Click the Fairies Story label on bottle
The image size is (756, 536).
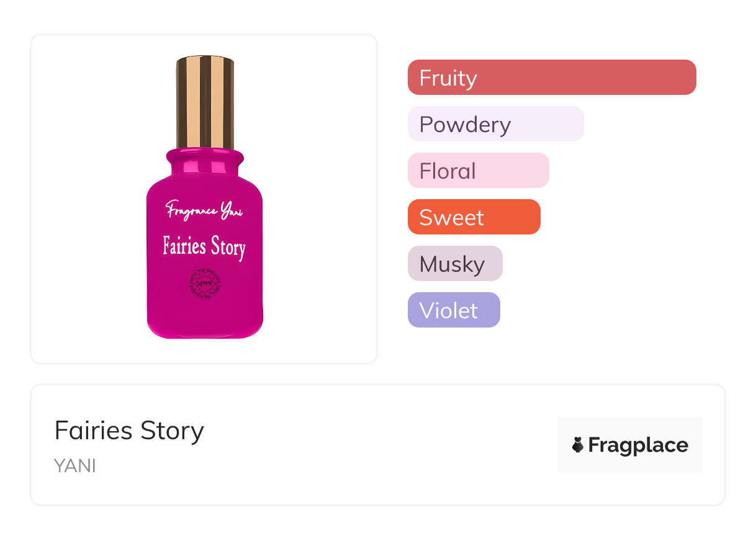(204, 246)
